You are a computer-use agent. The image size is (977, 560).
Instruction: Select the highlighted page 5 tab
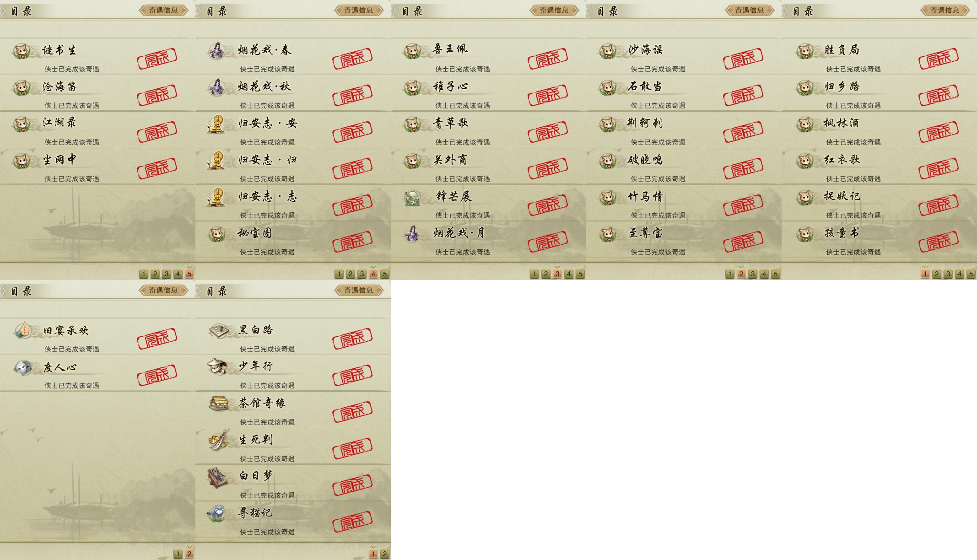click(x=189, y=274)
